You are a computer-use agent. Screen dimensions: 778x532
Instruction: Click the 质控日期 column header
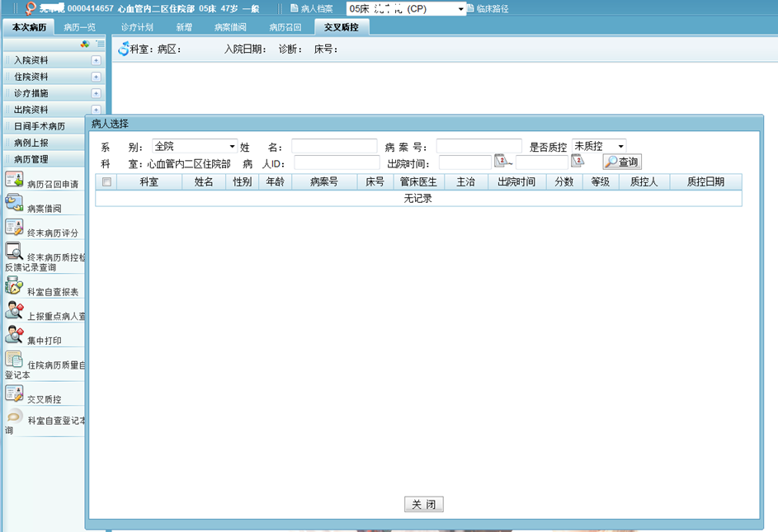705,181
